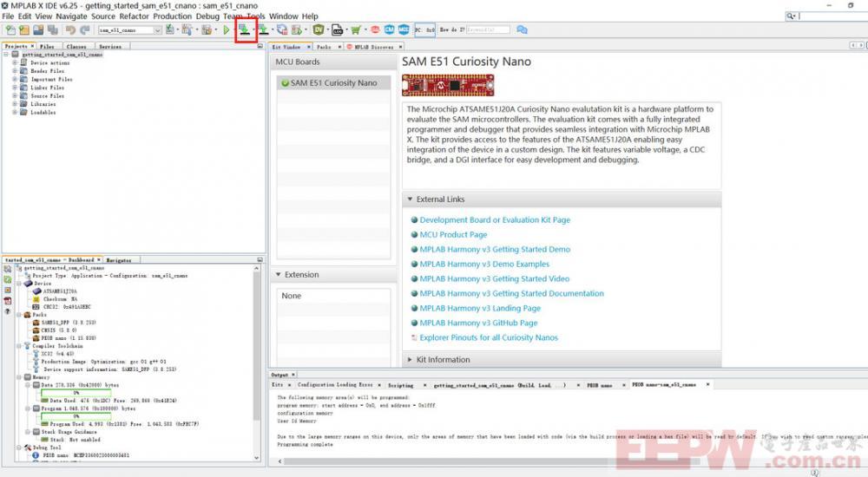The width and height of the screenshot is (868, 477).
Task: Expand the Header Files tree node
Action: (x=15, y=71)
